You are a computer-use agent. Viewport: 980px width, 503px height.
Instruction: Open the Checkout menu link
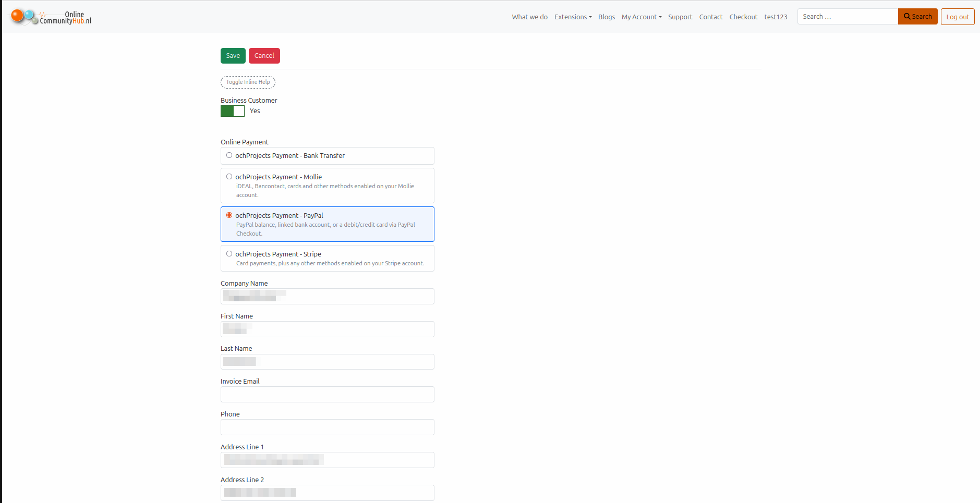(743, 17)
